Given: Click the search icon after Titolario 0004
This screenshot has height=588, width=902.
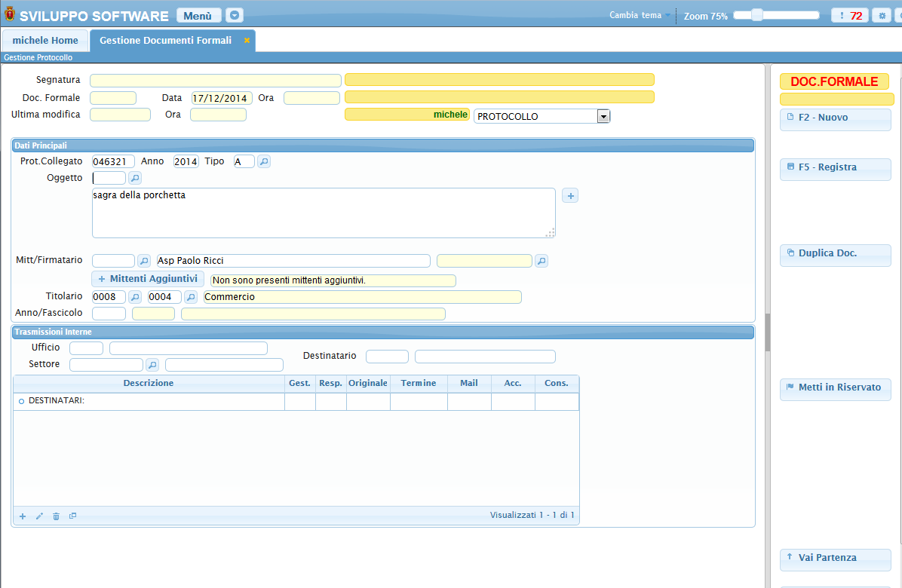Looking at the screenshot, I should coord(191,297).
